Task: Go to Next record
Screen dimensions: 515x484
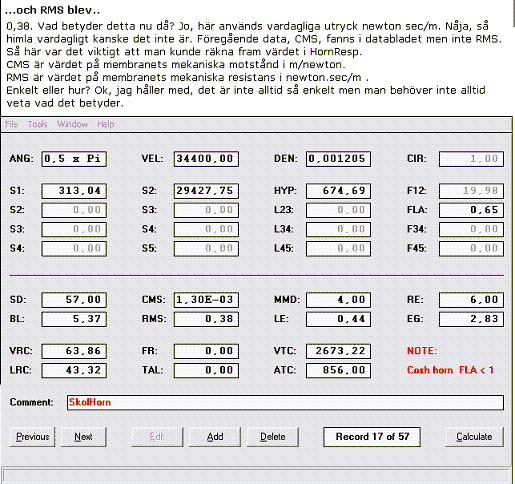Action: tap(84, 437)
